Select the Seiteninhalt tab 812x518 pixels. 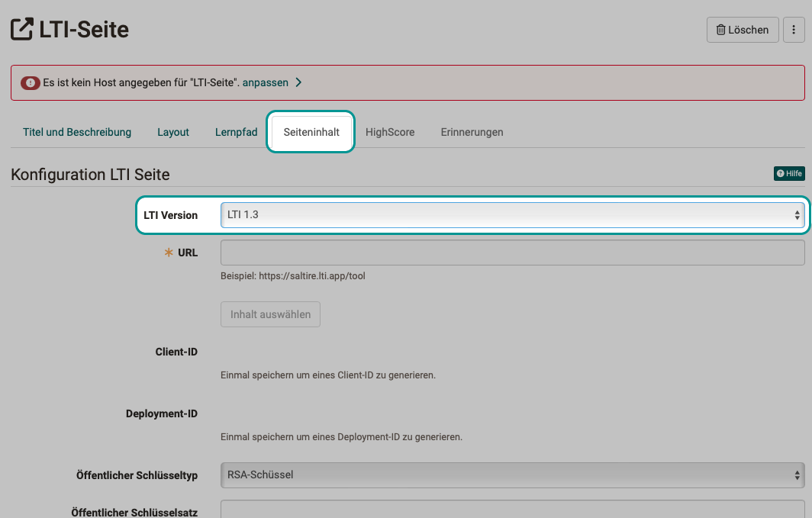point(311,132)
